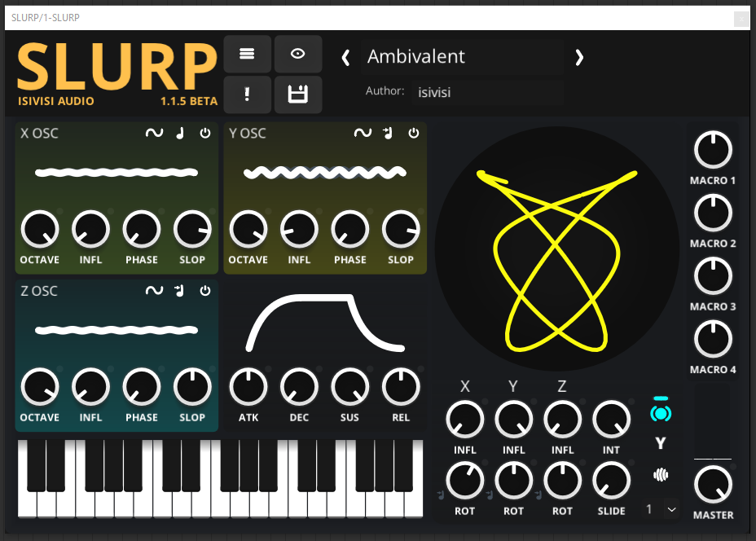Click the cyan rotation mode icon

coord(661,411)
